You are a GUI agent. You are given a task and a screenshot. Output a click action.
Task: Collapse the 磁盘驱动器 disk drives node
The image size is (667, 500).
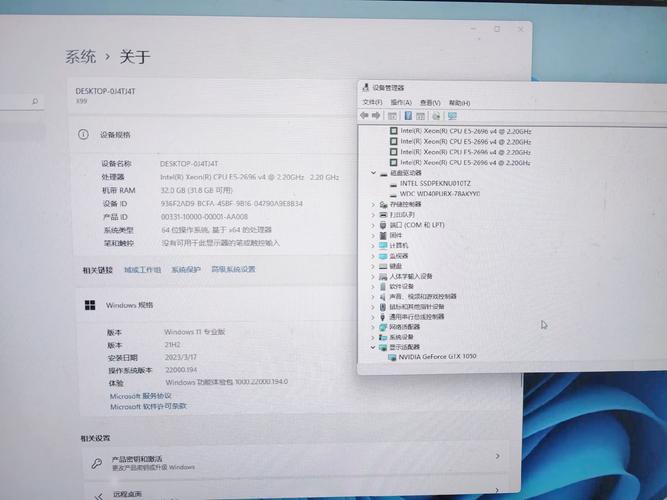pyautogui.click(x=373, y=173)
